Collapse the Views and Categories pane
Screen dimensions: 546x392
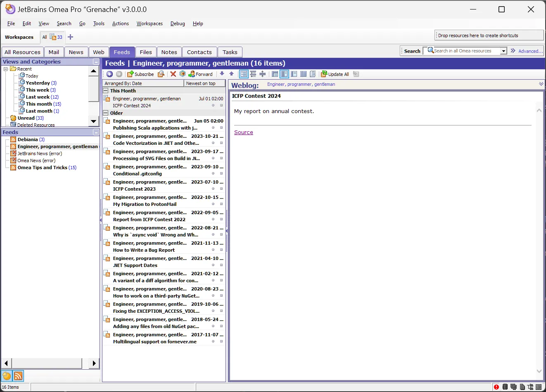pyautogui.click(x=96, y=62)
